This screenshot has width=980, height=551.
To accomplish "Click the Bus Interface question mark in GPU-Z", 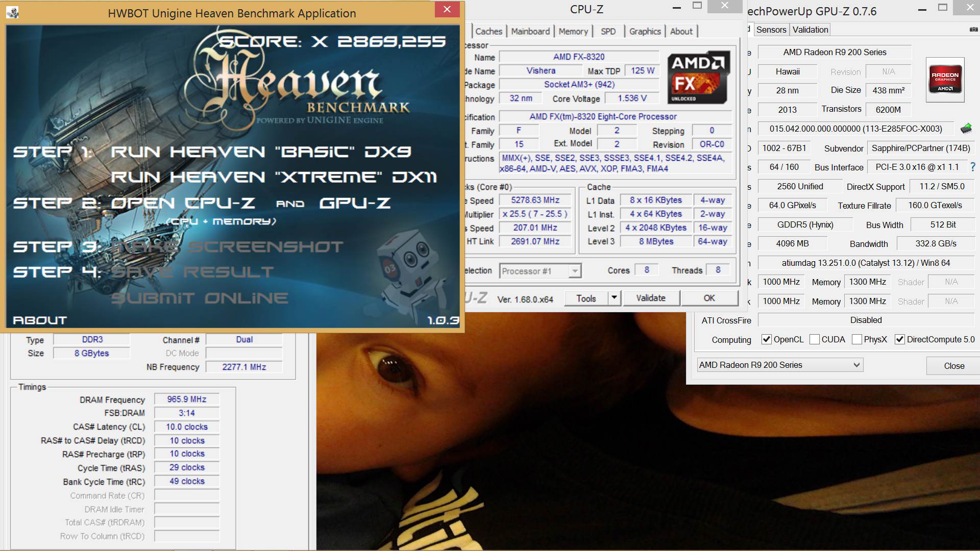I will click(x=972, y=167).
